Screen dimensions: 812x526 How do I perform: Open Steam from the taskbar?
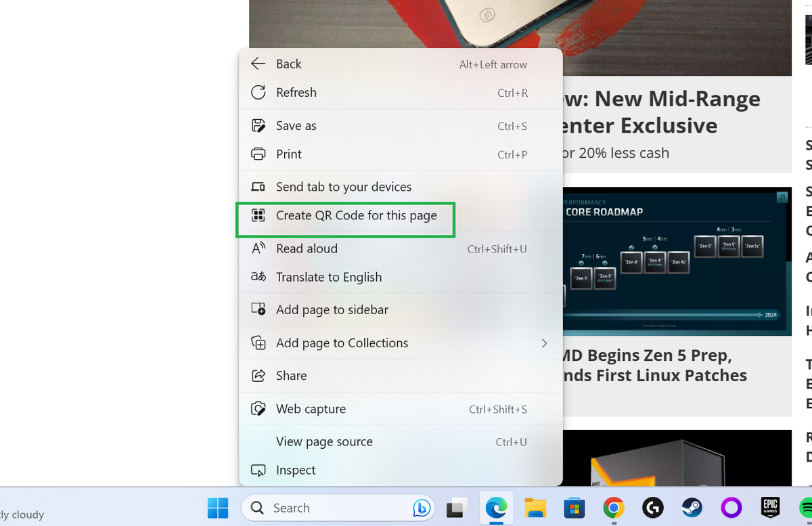[x=692, y=508]
